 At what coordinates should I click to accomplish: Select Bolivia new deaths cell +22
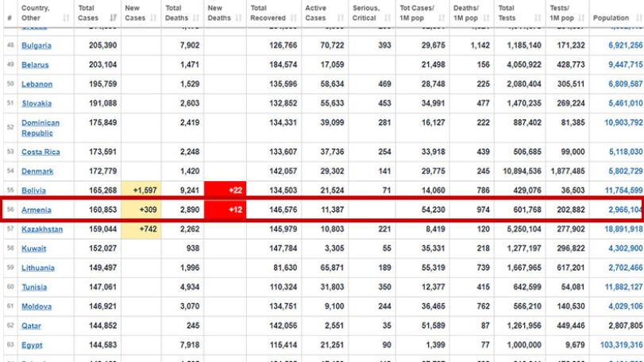tap(225, 190)
